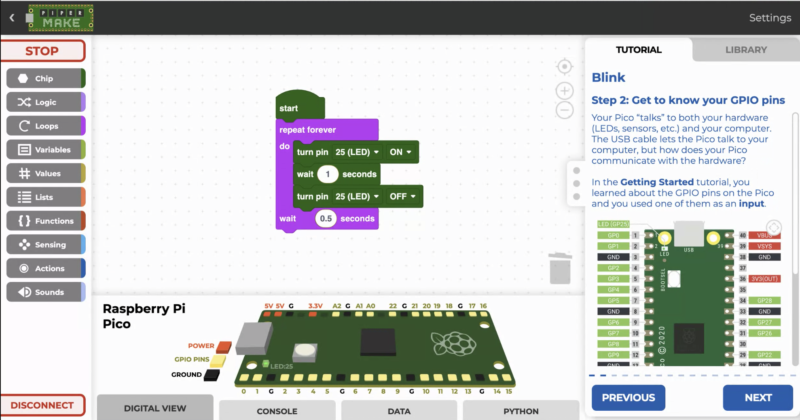Click the DISCONNECT button
This screenshot has width=800, height=420.
(42, 405)
